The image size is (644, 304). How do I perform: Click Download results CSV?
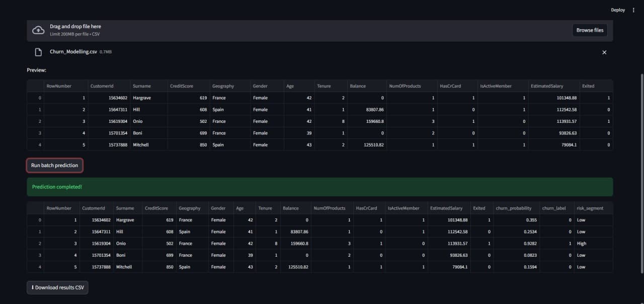(x=57, y=287)
